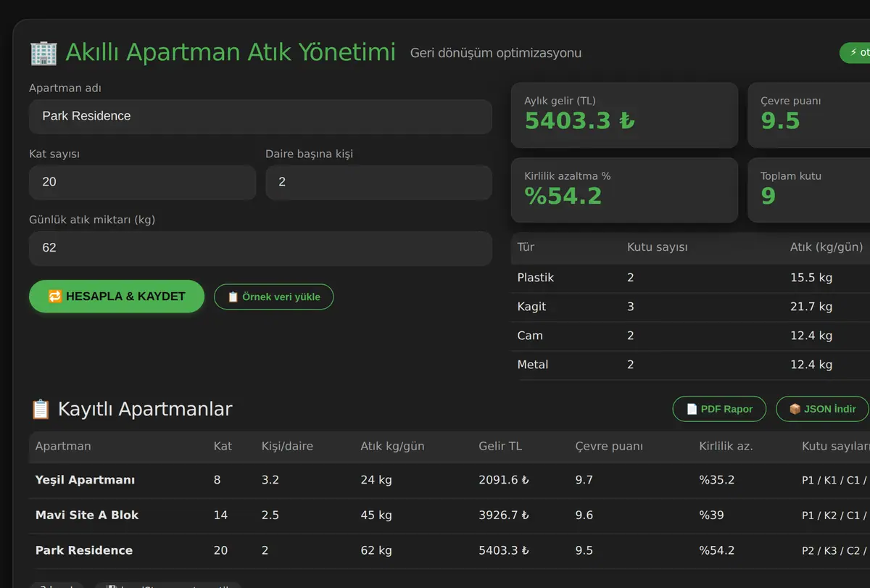Click the Kişi/daire column header
This screenshot has height=588, width=870.
(x=287, y=446)
